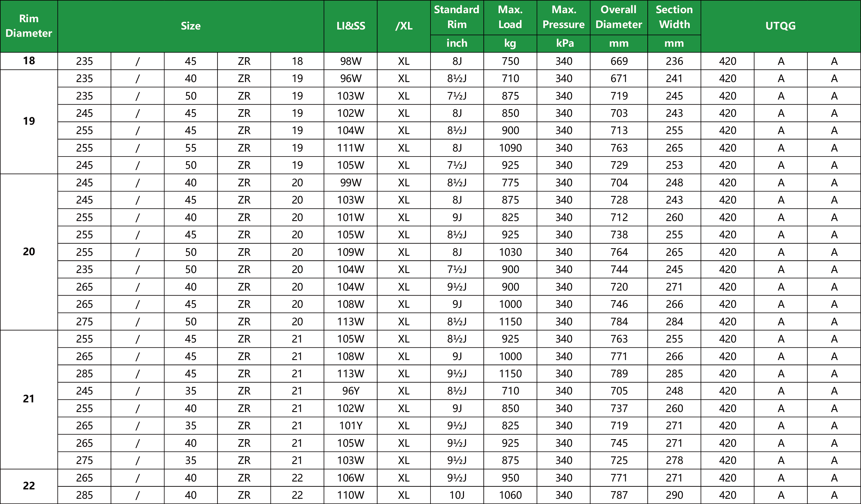Screen dimensions: 861x504
Task: Select the 101Y load index cell
Action: 350,425
